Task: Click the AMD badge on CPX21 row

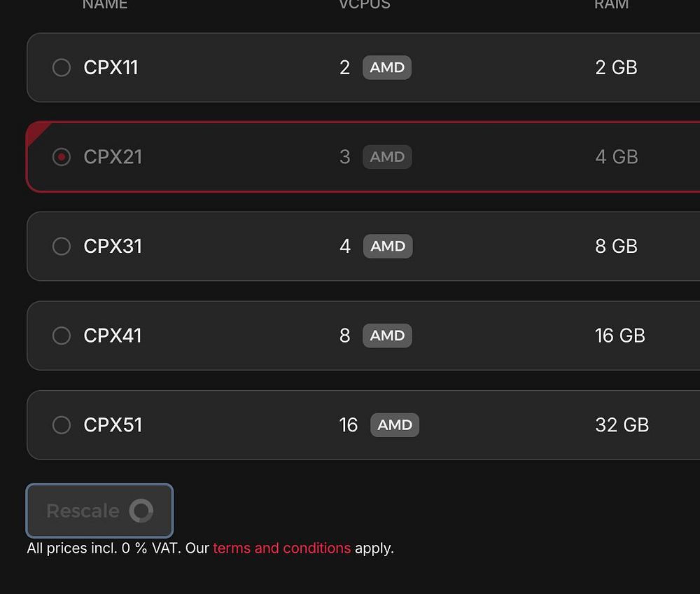Action: click(x=387, y=157)
